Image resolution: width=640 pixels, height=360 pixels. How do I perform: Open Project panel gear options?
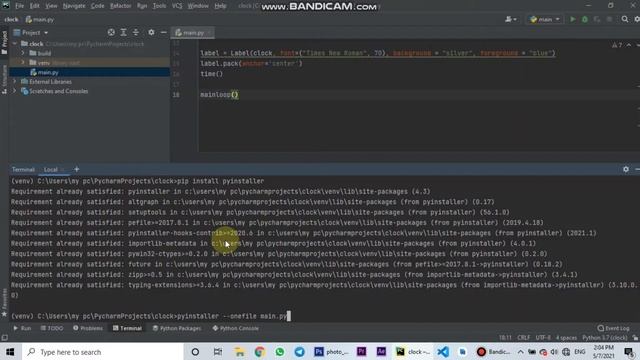[x=151, y=33]
